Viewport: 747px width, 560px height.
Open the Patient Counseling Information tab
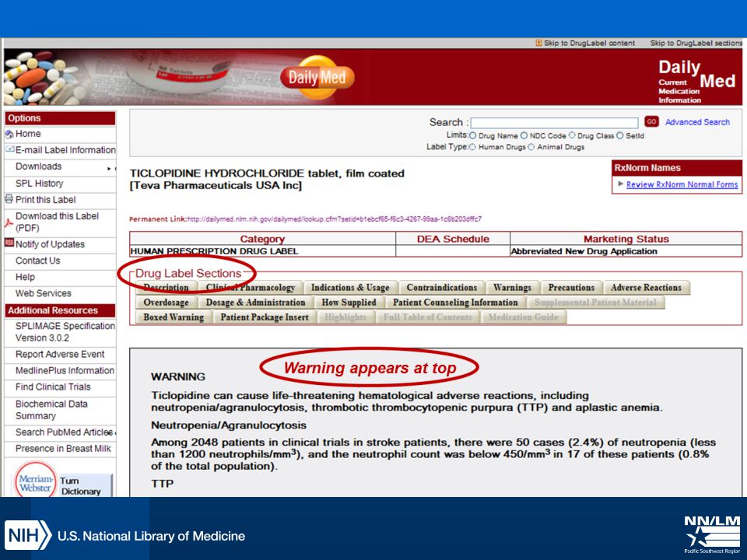coord(455,303)
